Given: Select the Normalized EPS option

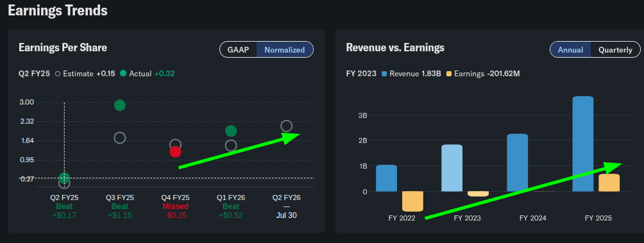Looking at the screenshot, I should pyautogui.click(x=285, y=50).
